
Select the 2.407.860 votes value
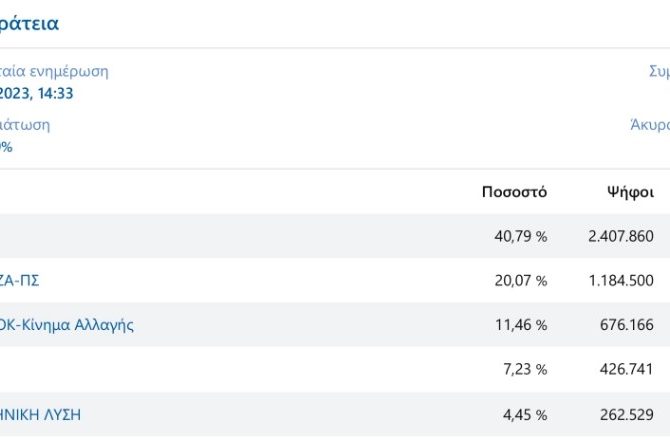click(621, 237)
